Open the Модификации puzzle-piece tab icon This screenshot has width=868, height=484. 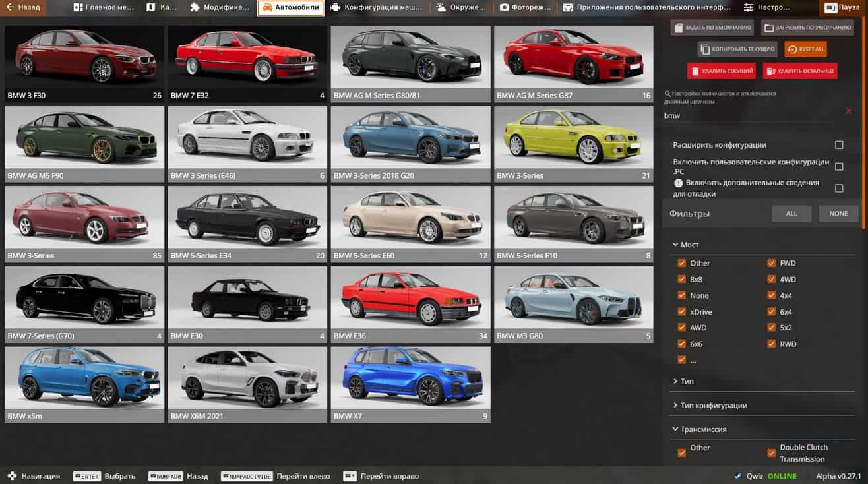click(195, 8)
